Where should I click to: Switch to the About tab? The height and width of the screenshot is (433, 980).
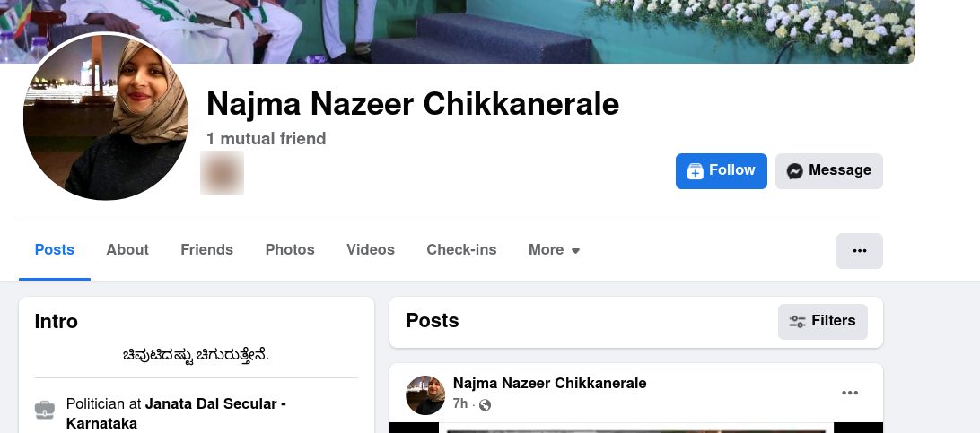127,250
